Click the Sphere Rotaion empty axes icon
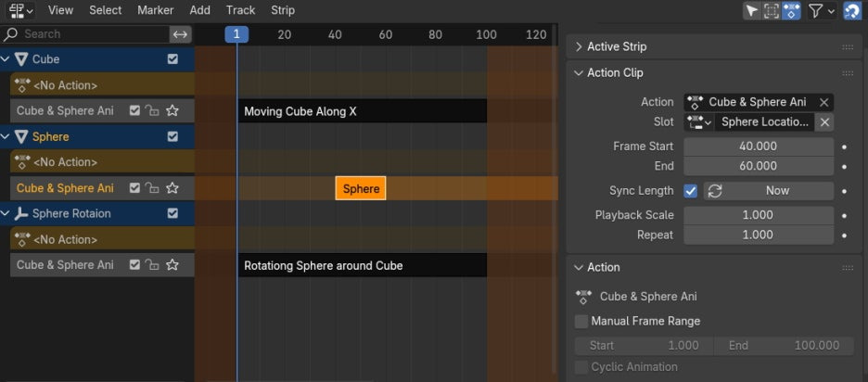Image resolution: width=868 pixels, height=382 pixels. pyautogui.click(x=21, y=213)
